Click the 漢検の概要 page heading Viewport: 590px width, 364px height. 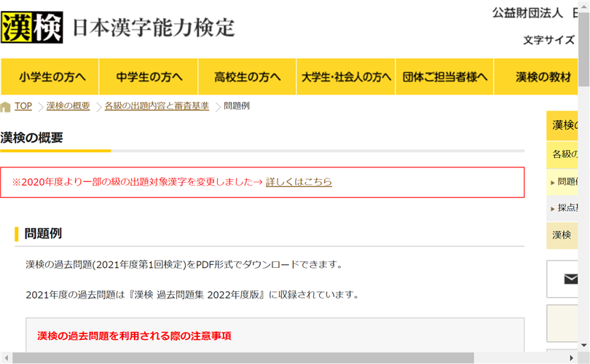coord(31,138)
